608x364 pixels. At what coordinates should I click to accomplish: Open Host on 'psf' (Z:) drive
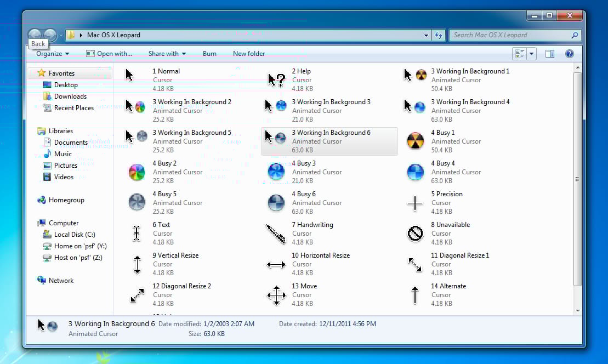[78, 258]
